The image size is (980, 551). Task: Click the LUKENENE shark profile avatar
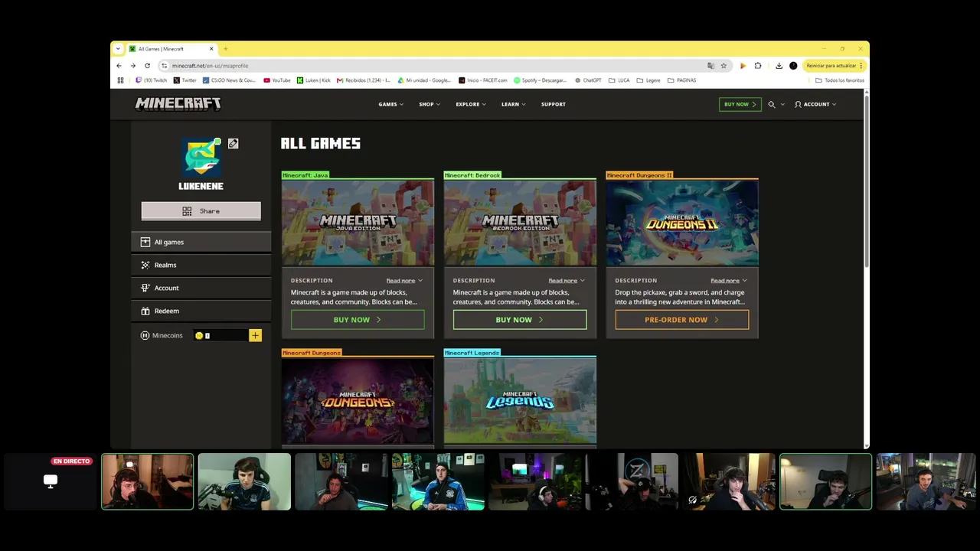pos(201,157)
